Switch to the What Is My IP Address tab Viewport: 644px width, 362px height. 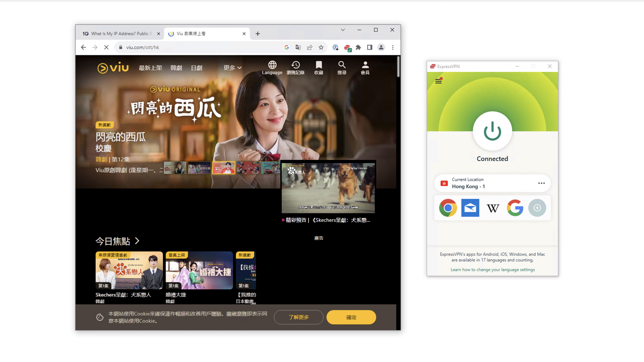point(120,34)
